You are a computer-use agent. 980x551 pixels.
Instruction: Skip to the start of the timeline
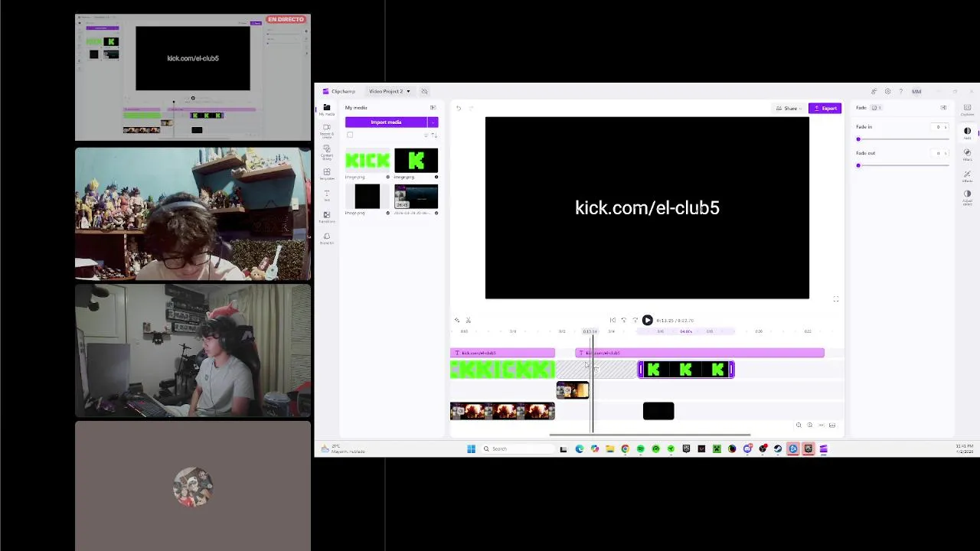[612, 321]
